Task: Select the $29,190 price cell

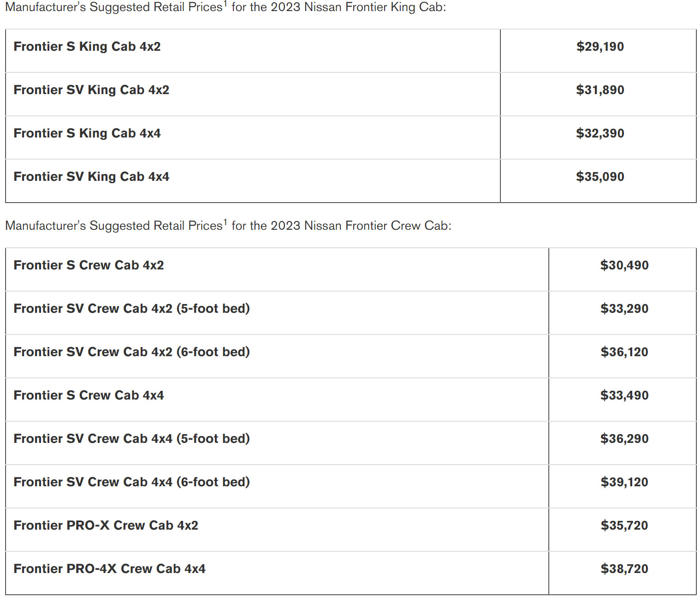Action: [x=600, y=47]
